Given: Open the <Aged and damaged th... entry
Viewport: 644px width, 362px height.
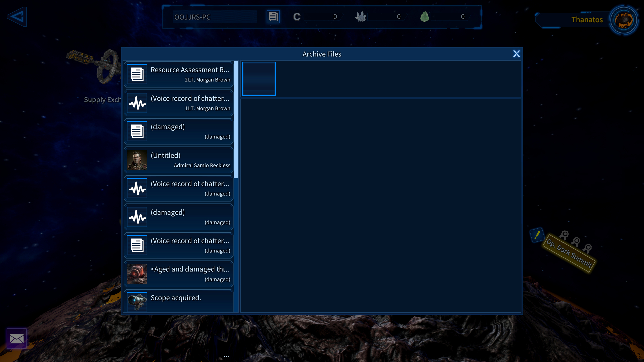Looking at the screenshot, I should coord(179,274).
